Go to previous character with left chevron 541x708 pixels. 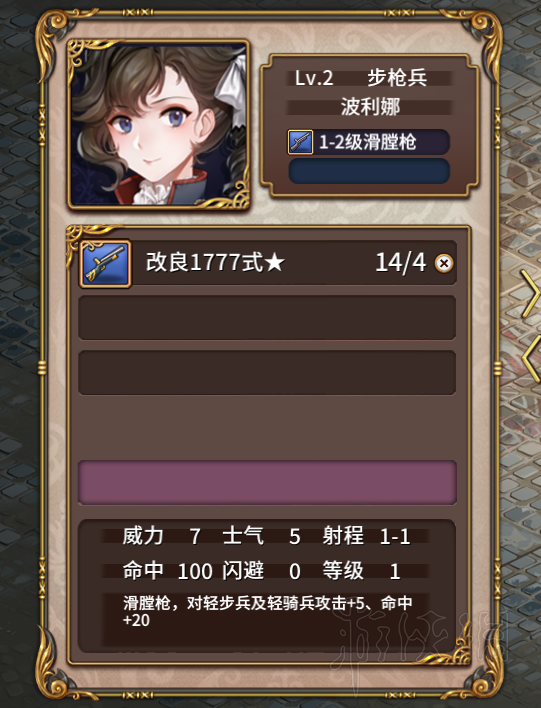(532, 359)
